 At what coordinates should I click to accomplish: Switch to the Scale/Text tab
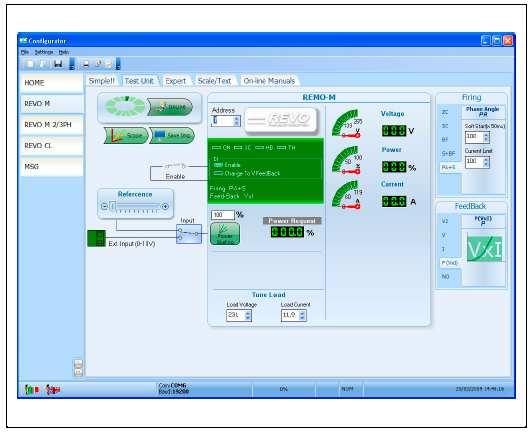click(x=214, y=81)
